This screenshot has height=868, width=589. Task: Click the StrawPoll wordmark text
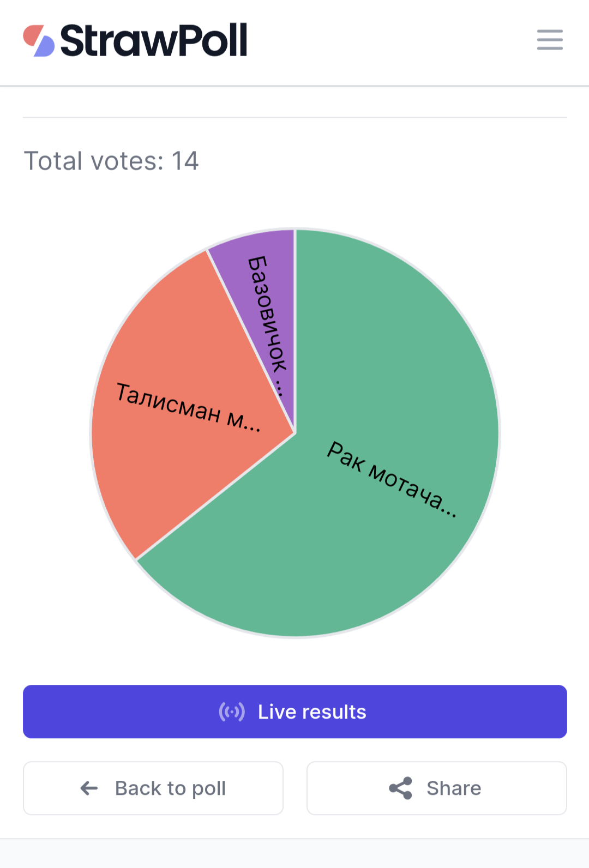point(154,40)
